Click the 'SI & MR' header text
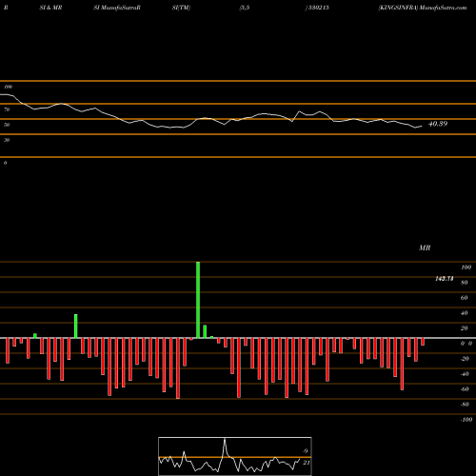 tap(50, 8)
